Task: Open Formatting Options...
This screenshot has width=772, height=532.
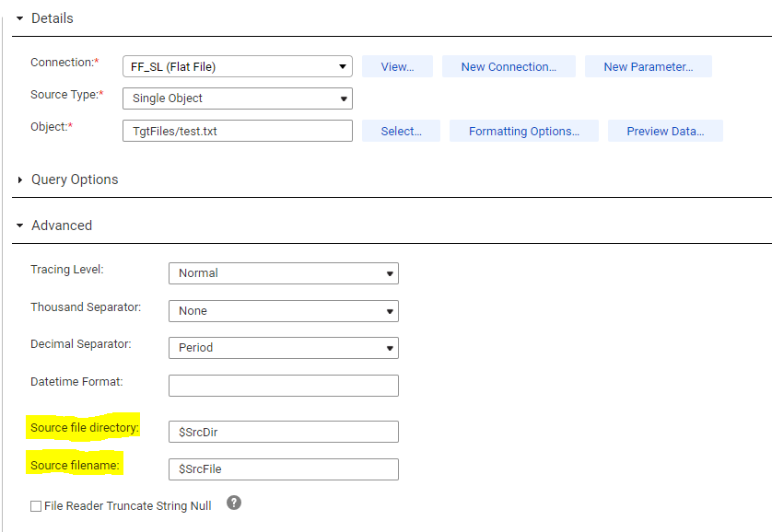Action: click(x=524, y=131)
